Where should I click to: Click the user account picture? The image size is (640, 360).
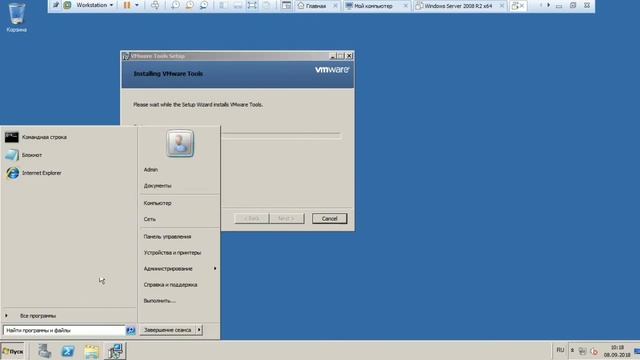tap(180, 143)
